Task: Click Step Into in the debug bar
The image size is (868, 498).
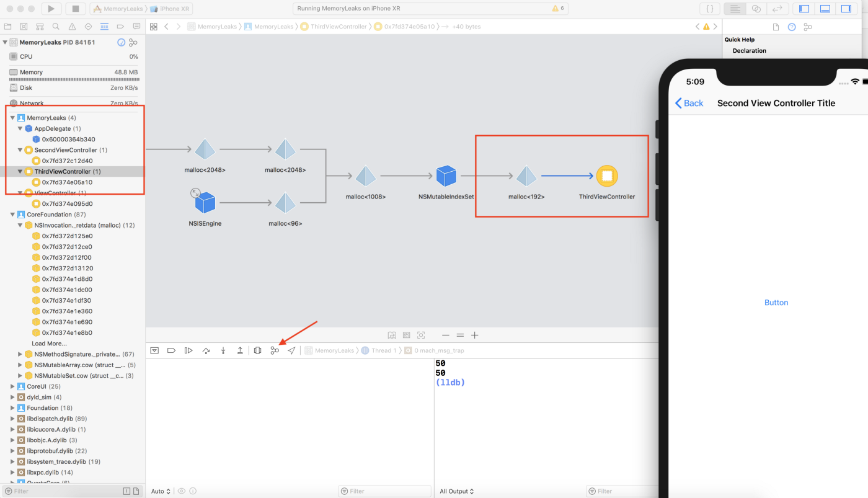Action: [x=223, y=350]
